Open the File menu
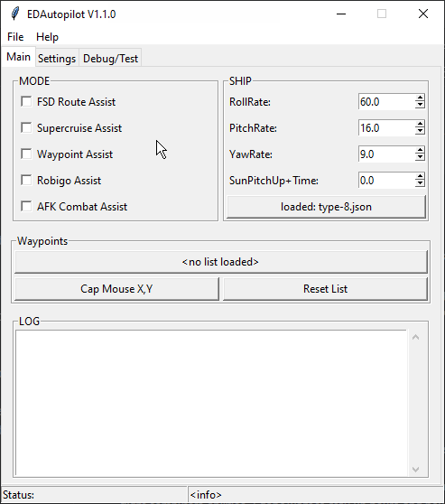The width and height of the screenshot is (445, 504). tap(15, 37)
